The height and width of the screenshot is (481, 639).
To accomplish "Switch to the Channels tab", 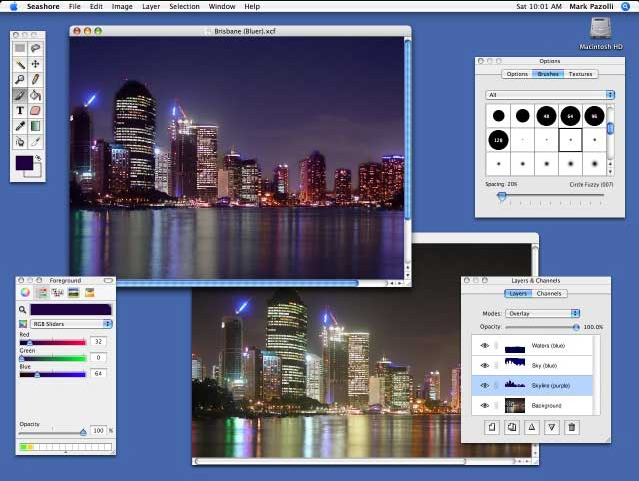I will click(x=551, y=294).
